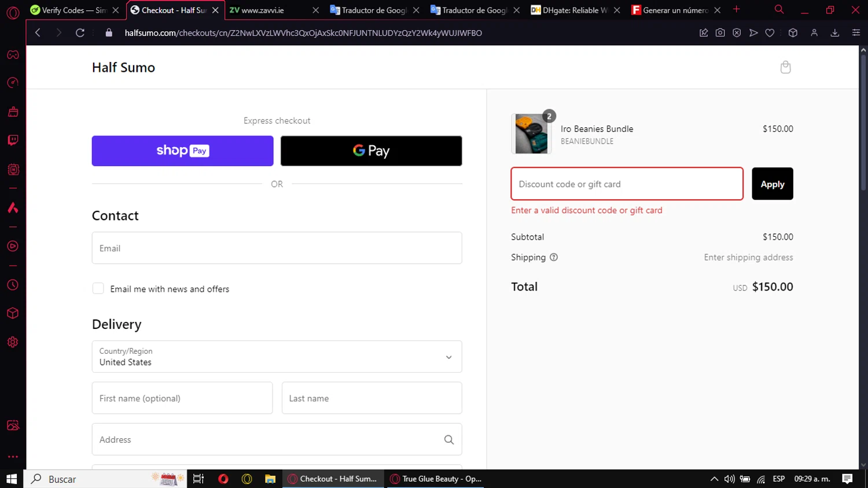Expand the Country/Region dropdown
The image size is (868, 488).
tap(277, 357)
